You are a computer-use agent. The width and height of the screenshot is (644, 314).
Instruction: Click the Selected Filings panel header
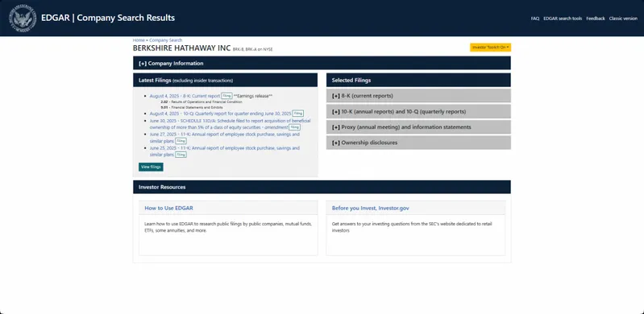coord(418,80)
